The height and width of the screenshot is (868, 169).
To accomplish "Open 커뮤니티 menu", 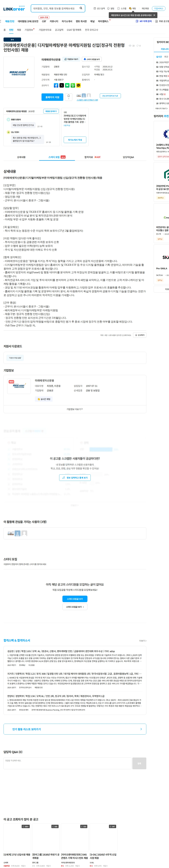I will coord(54,21).
